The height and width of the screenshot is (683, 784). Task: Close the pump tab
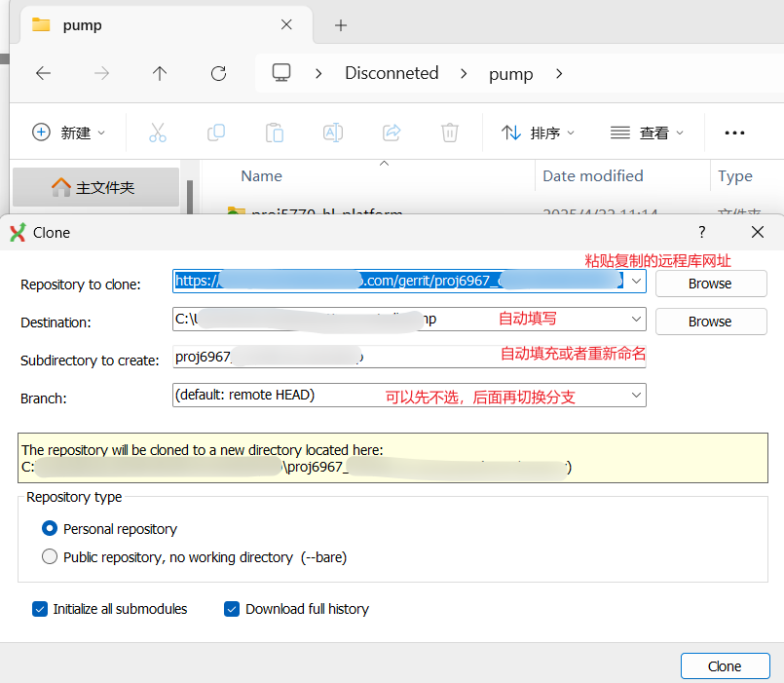click(x=286, y=24)
